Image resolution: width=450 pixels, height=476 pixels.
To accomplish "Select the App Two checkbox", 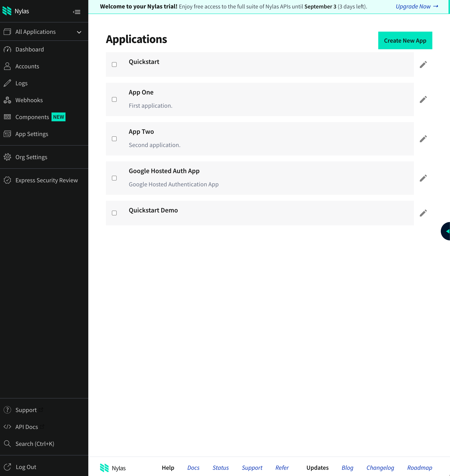I will click(x=114, y=139).
